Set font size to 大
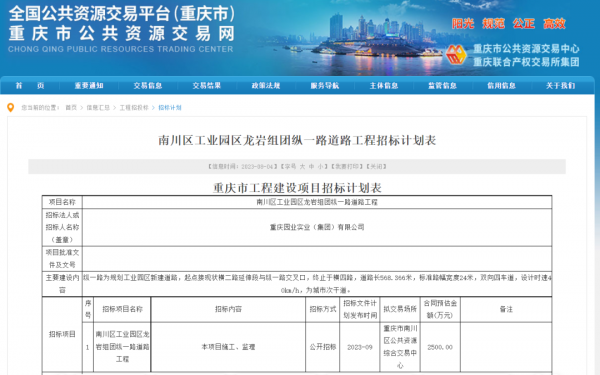The width and height of the screenshot is (600, 375). point(302,166)
